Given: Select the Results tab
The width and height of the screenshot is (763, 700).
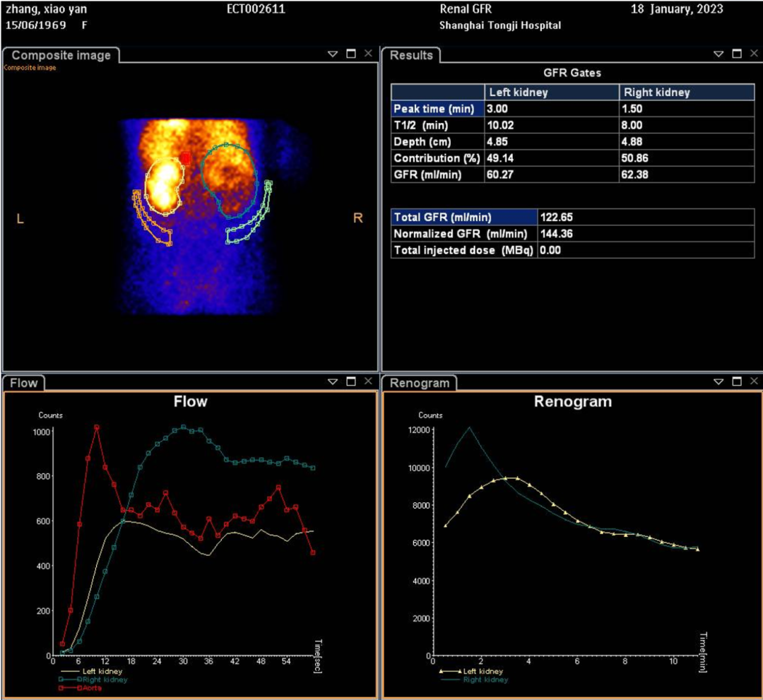Looking at the screenshot, I should pos(411,56).
